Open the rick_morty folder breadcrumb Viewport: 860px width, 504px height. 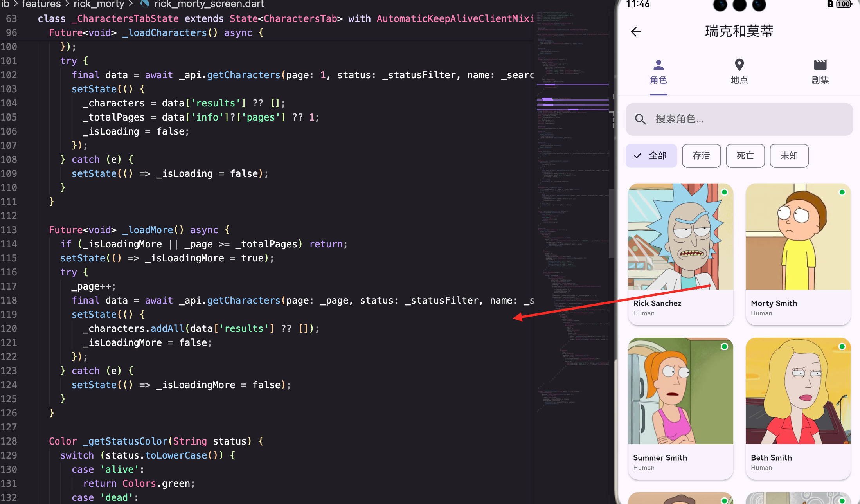click(x=99, y=4)
